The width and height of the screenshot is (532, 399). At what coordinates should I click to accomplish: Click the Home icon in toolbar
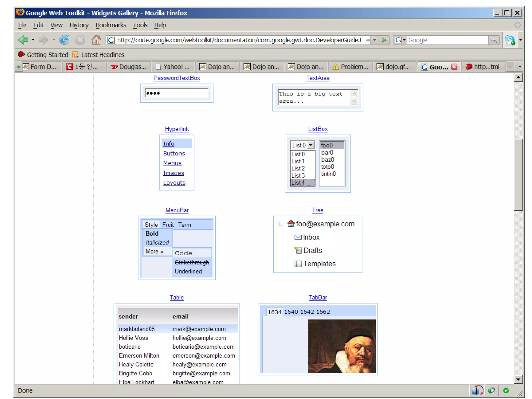[96, 40]
